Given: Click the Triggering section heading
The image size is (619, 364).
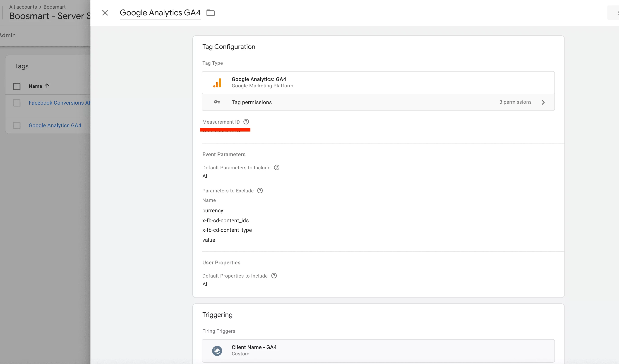Looking at the screenshot, I should 217,315.
